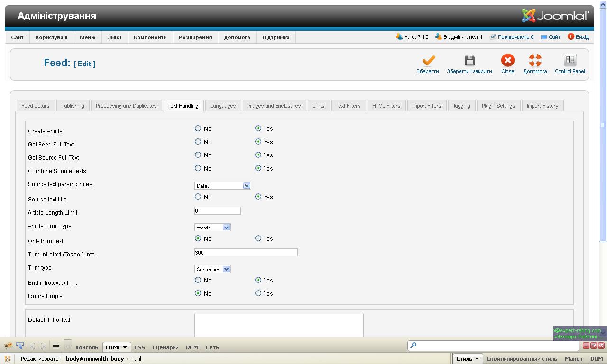Open the Article Limit Type dropdown

tap(212, 227)
